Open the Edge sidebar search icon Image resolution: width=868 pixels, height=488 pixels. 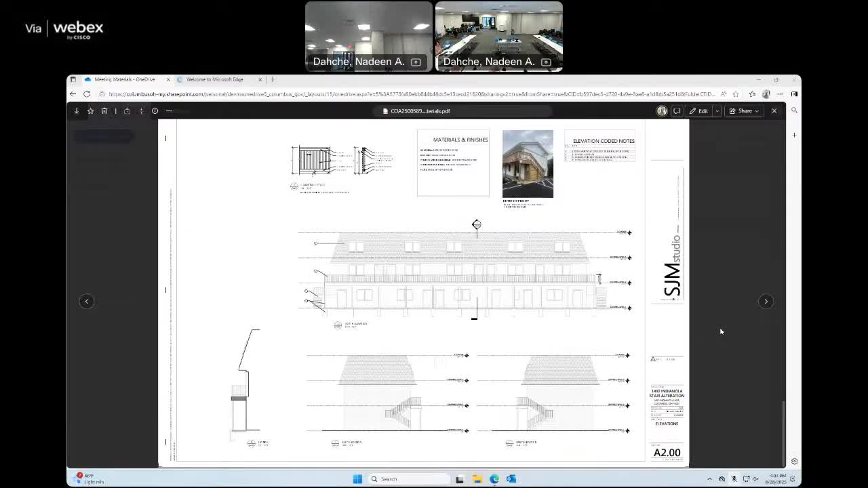click(x=794, y=110)
